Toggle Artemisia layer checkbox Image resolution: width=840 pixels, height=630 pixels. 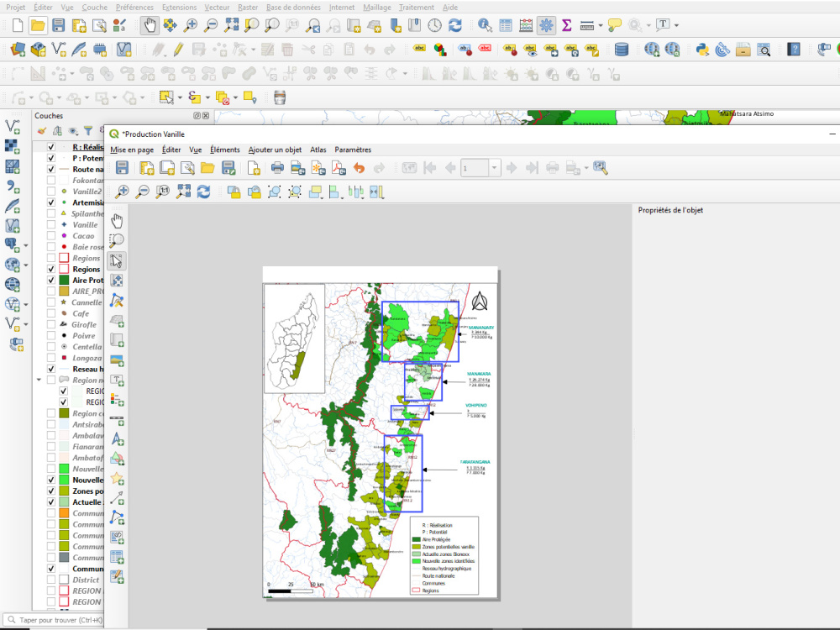[51, 202]
